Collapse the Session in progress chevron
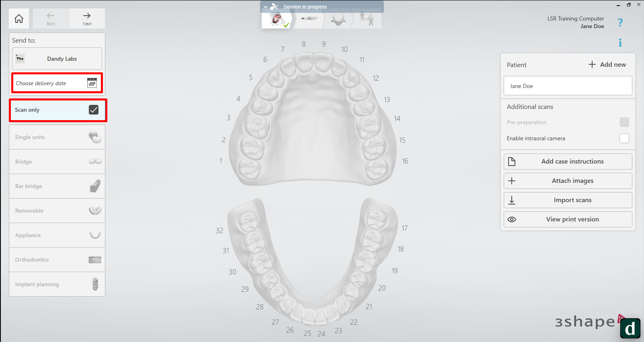 click(266, 7)
